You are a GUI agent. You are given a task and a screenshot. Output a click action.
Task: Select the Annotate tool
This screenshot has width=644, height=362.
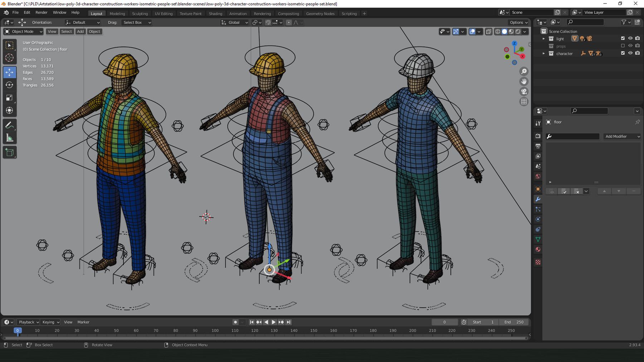pos(10,125)
